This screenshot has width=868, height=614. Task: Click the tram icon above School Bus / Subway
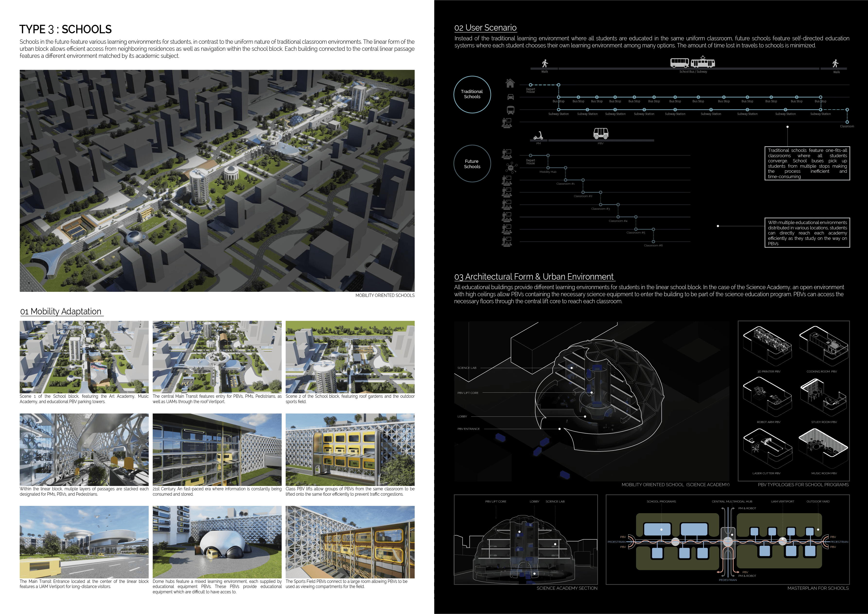[703, 62]
